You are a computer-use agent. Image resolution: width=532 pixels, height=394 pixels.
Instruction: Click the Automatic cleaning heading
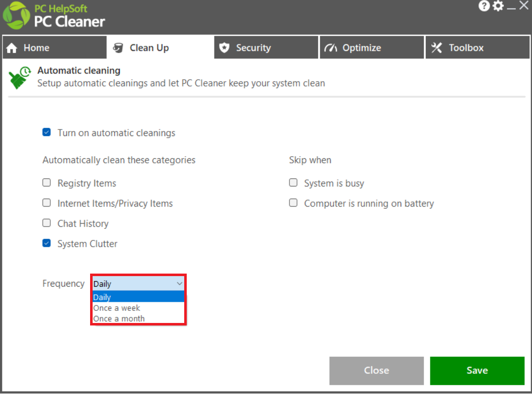pos(79,71)
